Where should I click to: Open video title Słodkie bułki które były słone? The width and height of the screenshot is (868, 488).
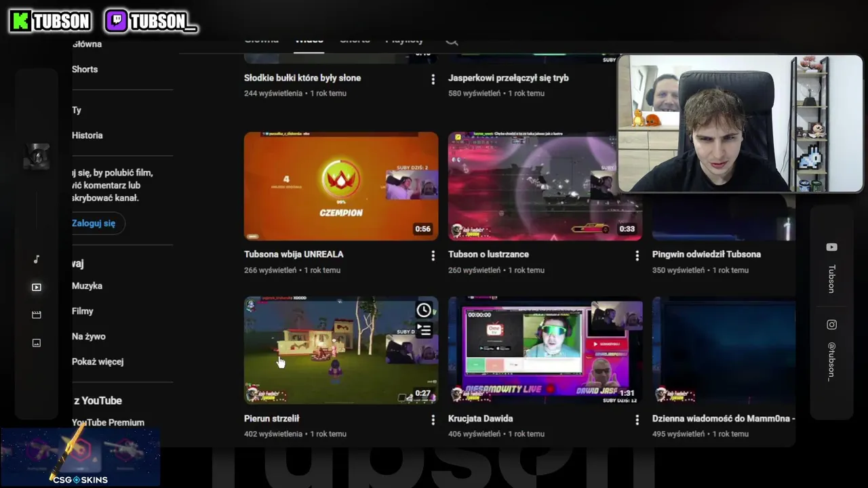click(302, 78)
